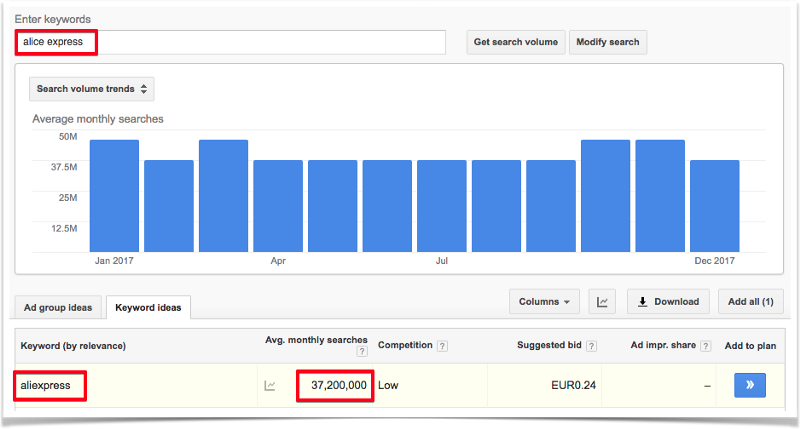Open the Suggested bid help question mark icon
Image resolution: width=800 pixels, height=429 pixels.
pyautogui.click(x=591, y=346)
